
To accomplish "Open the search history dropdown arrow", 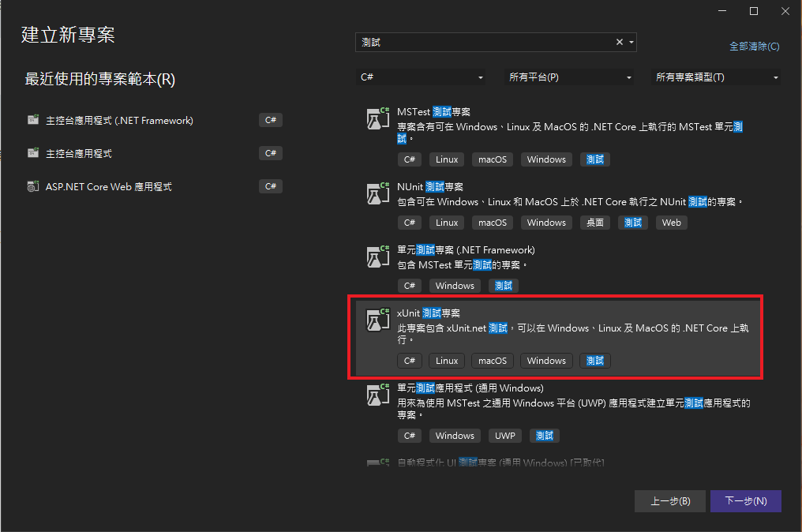I will 631,42.
